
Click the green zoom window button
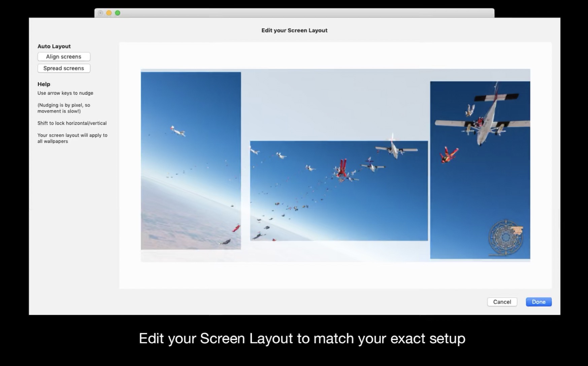pyautogui.click(x=118, y=13)
